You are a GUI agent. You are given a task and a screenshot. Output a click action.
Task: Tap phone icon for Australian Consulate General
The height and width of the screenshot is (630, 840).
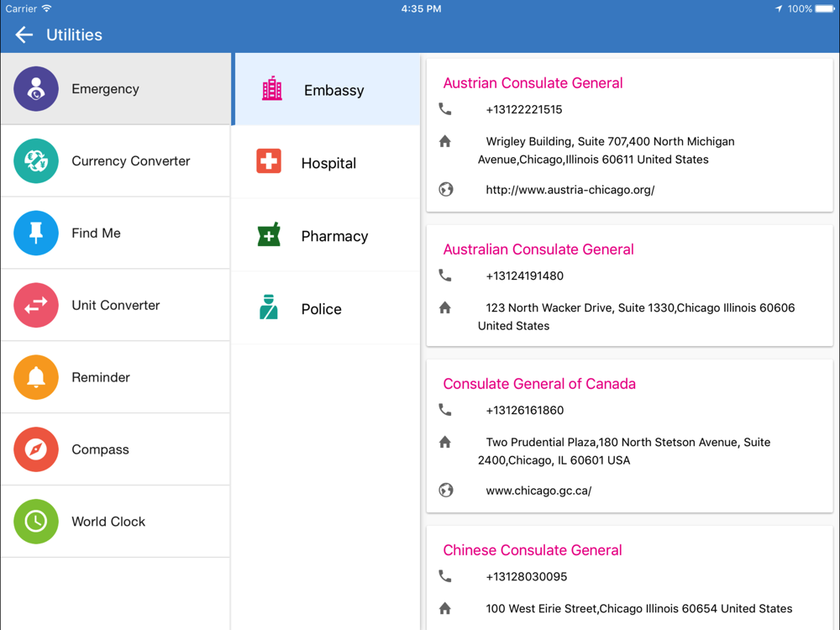[445, 276]
